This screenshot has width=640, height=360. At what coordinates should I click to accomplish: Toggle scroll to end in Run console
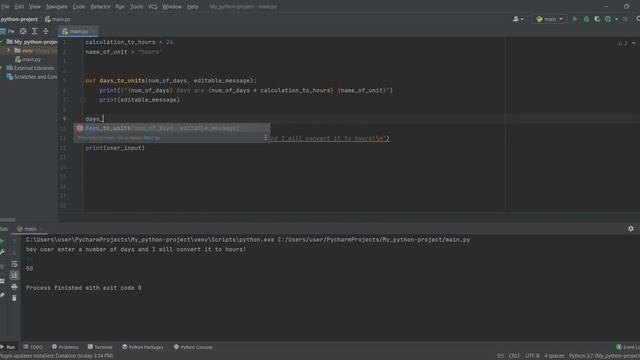point(14,276)
